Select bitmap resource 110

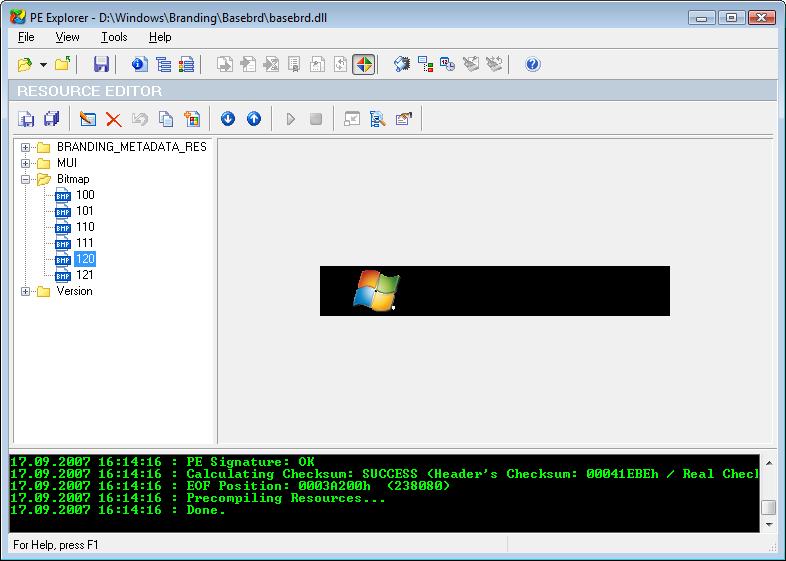[x=85, y=227]
